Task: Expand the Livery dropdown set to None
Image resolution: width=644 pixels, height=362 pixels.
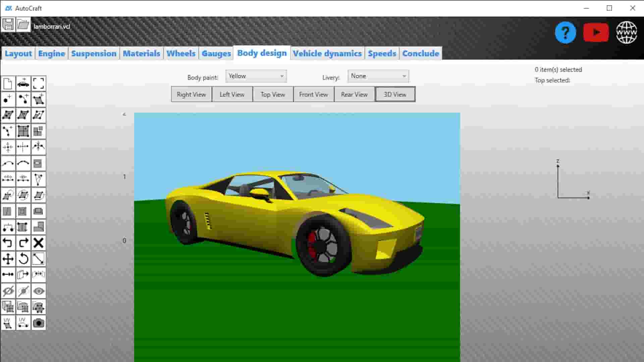Action: pyautogui.click(x=378, y=76)
